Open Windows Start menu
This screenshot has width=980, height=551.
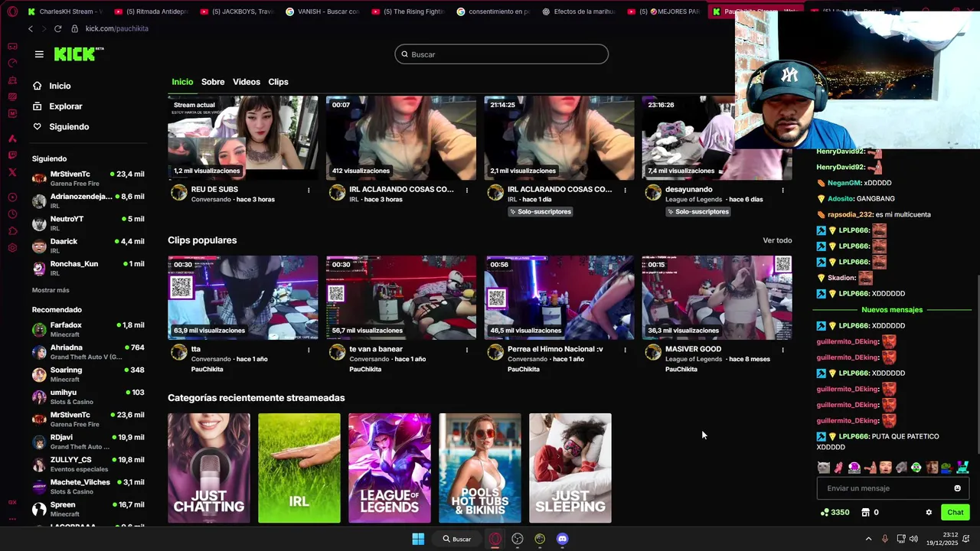coord(418,539)
